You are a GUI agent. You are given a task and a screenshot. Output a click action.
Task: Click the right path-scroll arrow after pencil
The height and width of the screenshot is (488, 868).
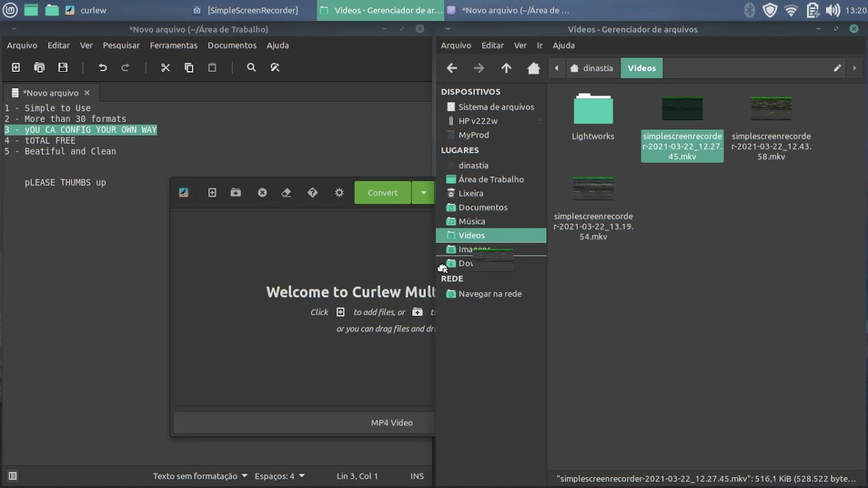click(x=854, y=68)
